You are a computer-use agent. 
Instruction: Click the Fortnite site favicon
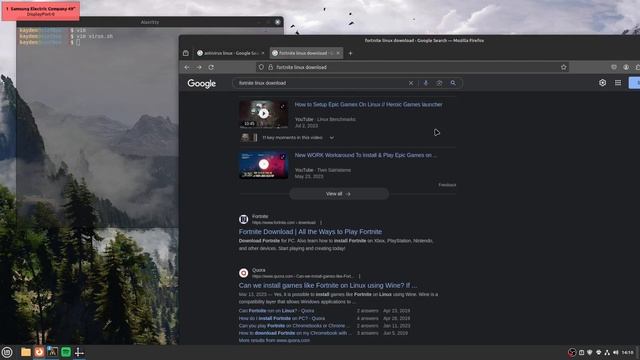click(244, 219)
